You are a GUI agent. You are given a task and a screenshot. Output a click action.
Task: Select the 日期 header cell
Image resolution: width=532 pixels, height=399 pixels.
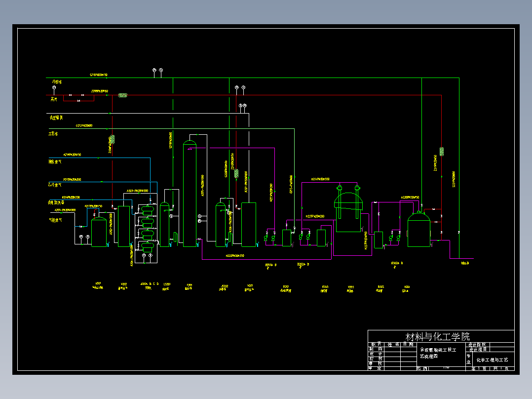click(x=409, y=344)
